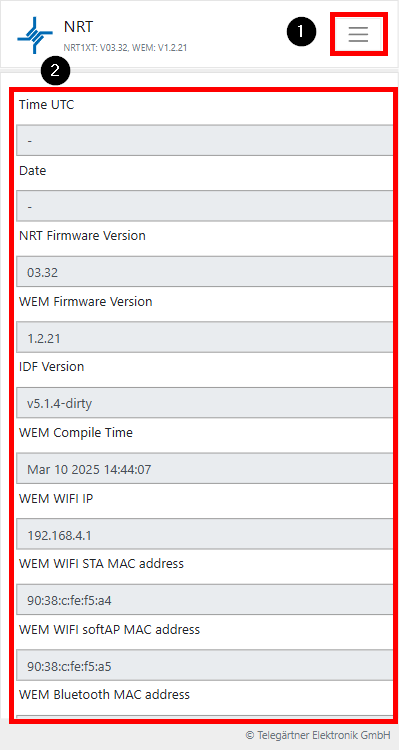Viewport: 399px width, 750px height.
Task: Select the Time UTC field
Action: click(x=205, y=141)
